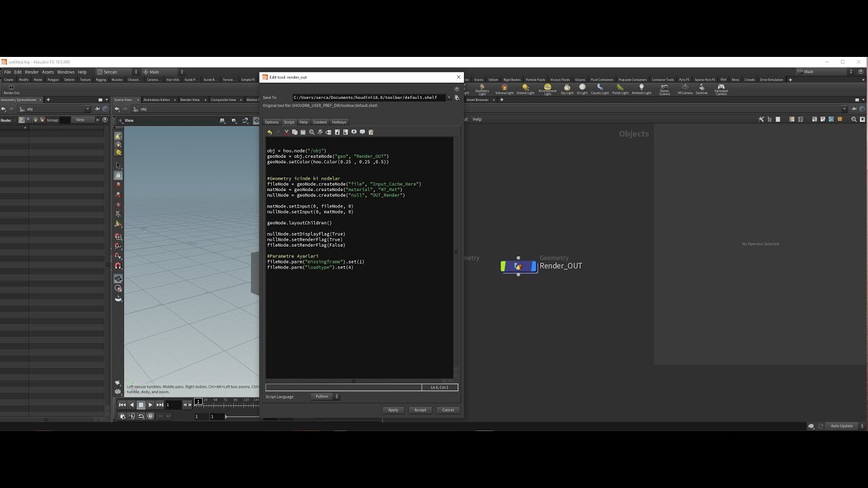
Task: Switch to the Hotkeys tab in the dialog
Action: 339,122
